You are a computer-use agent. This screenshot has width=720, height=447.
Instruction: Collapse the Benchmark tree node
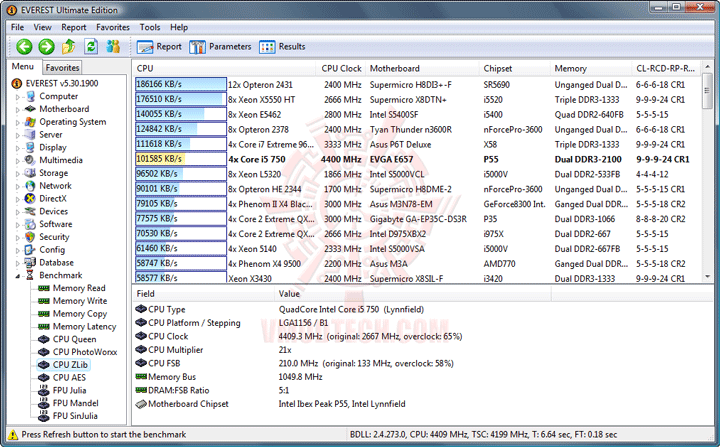point(18,276)
